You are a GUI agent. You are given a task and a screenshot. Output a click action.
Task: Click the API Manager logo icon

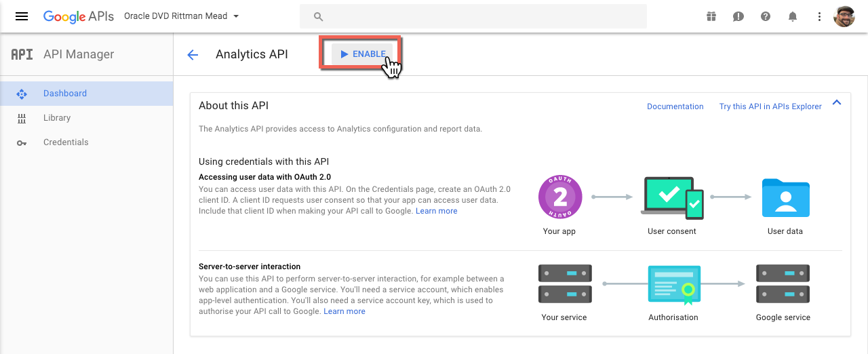pyautogui.click(x=22, y=54)
